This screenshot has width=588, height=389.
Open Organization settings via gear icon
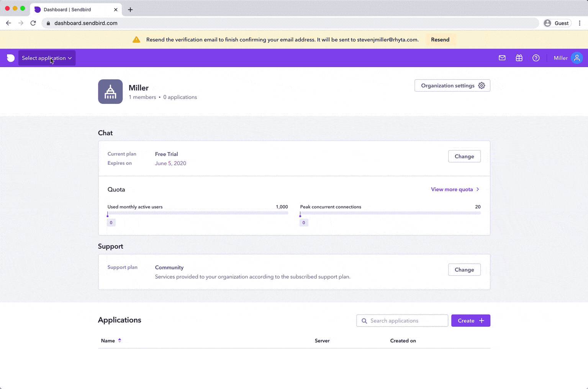(x=482, y=85)
